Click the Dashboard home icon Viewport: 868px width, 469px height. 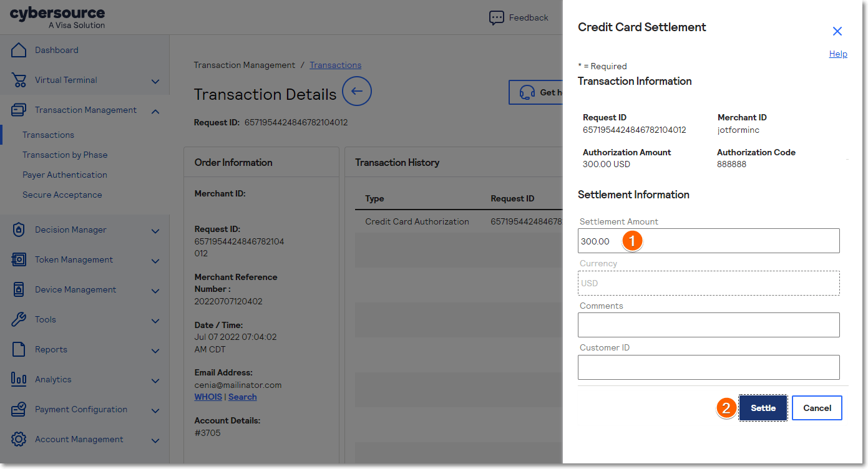[19, 50]
